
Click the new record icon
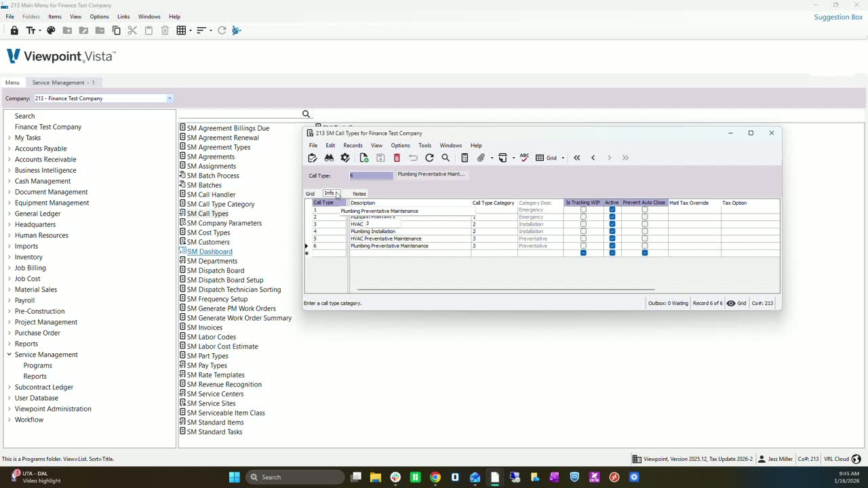[x=364, y=158]
